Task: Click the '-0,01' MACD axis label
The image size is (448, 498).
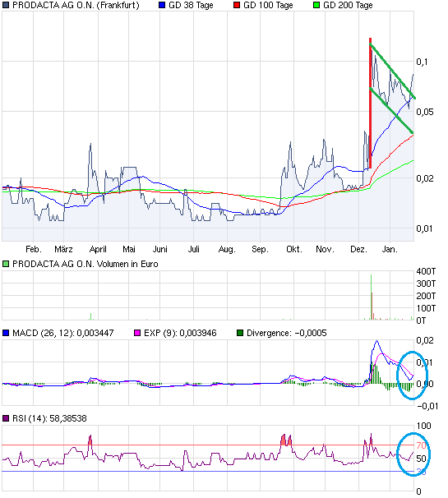Action: click(x=427, y=406)
